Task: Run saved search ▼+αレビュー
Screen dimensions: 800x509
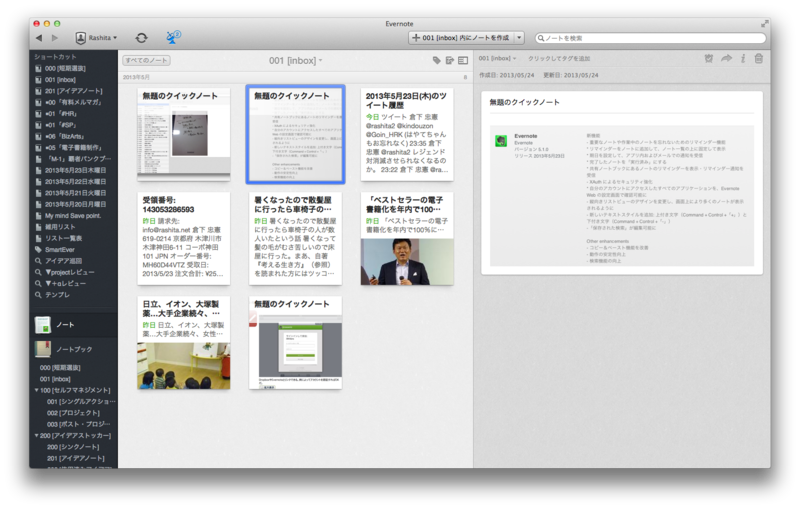Action: point(65,284)
